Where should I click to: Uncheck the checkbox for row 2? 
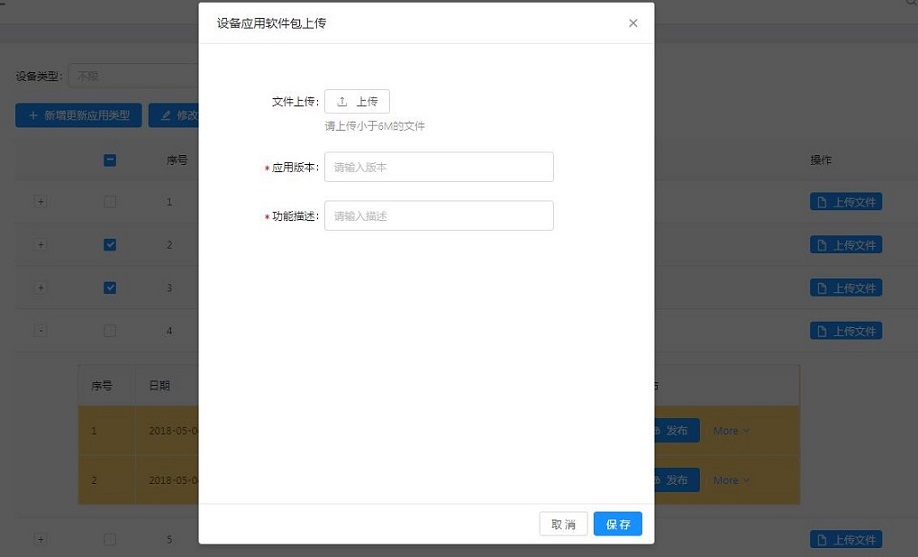(109, 245)
